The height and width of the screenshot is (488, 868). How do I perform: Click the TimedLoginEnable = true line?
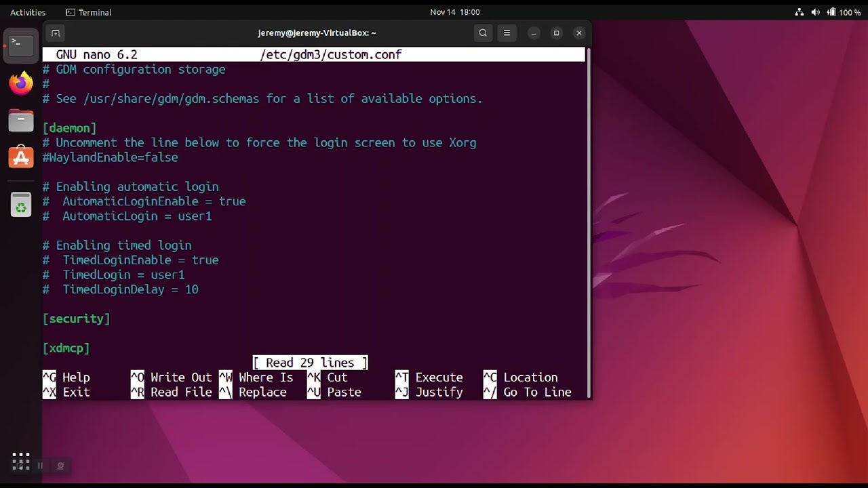[x=131, y=260]
